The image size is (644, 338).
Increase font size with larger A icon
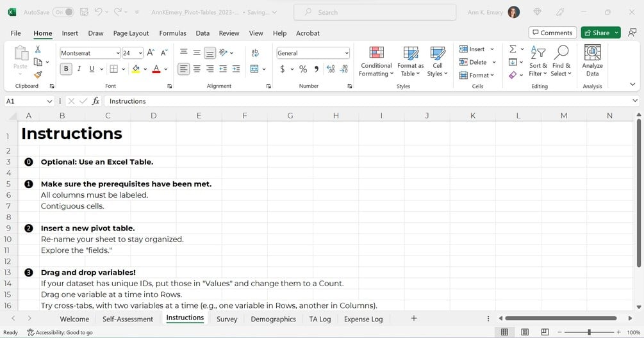151,53
